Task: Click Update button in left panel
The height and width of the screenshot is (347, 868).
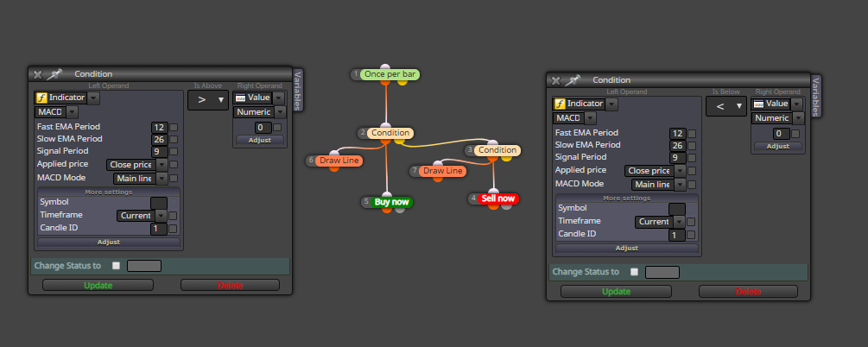Action: click(x=98, y=286)
